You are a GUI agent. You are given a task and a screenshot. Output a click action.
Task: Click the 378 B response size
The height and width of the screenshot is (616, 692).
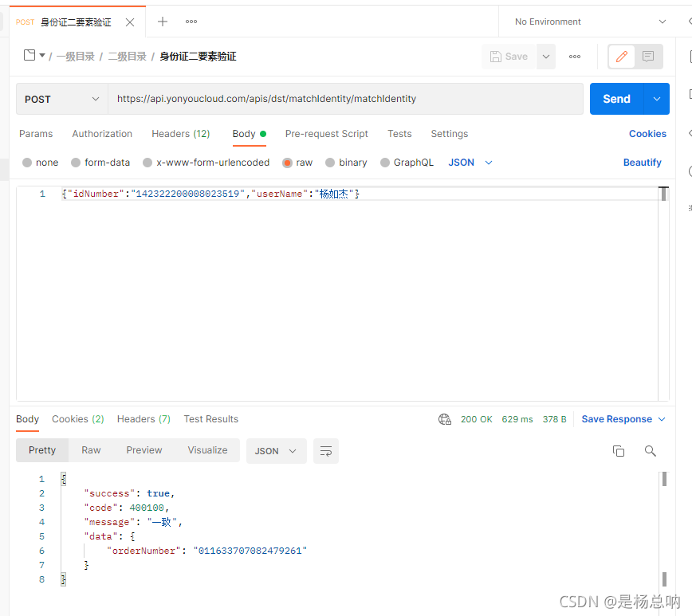(x=554, y=419)
